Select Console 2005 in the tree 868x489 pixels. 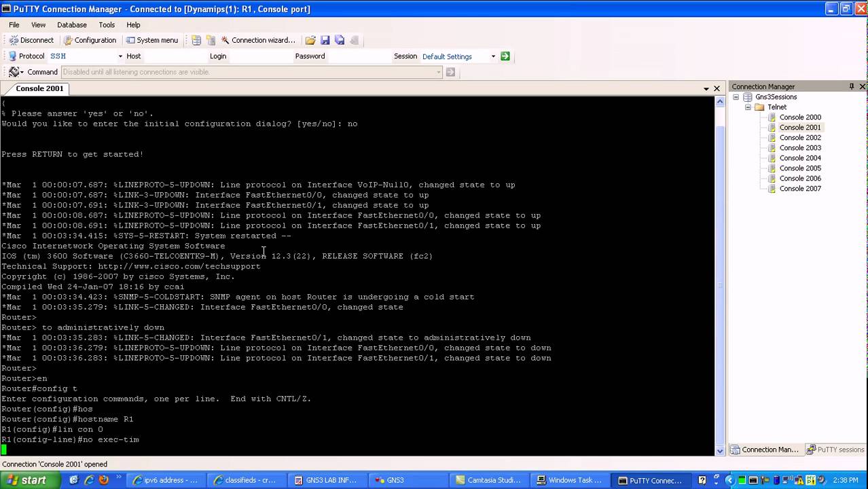tap(800, 168)
